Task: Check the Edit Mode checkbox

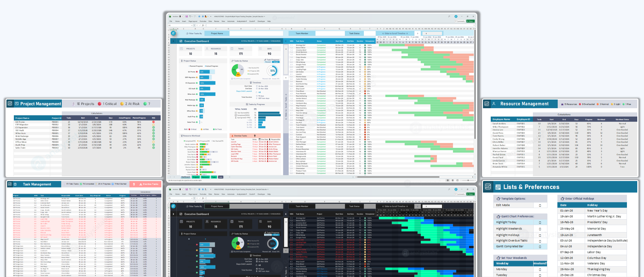Action: pyautogui.click(x=540, y=205)
